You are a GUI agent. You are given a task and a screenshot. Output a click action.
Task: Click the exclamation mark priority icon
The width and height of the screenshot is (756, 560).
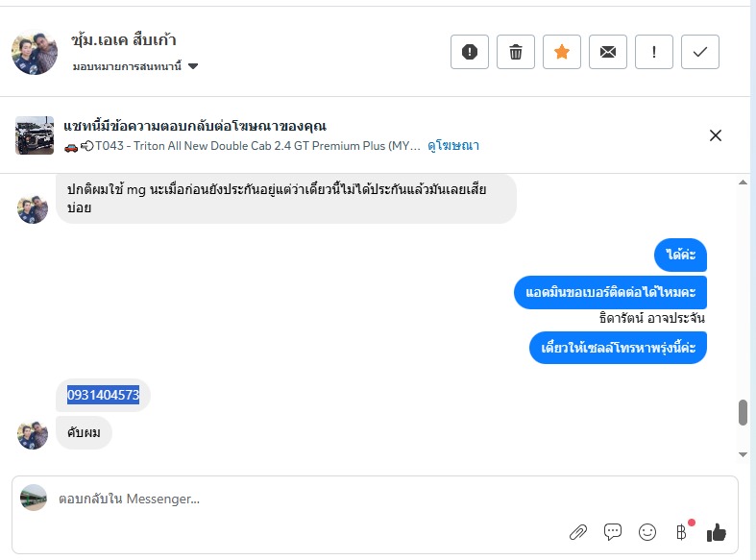click(x=654, y=52)
